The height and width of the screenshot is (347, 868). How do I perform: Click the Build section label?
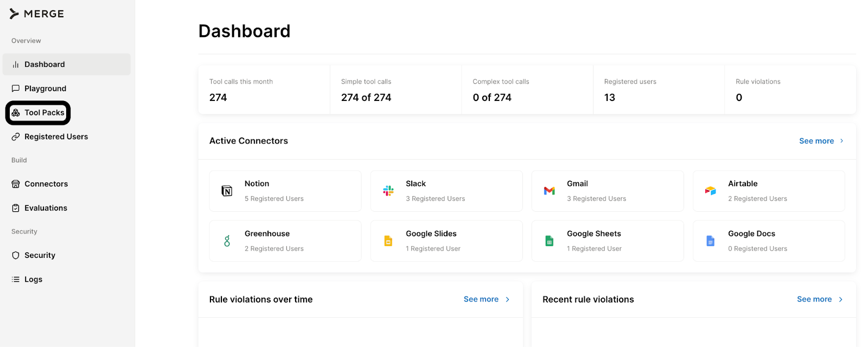coord(19,160)
